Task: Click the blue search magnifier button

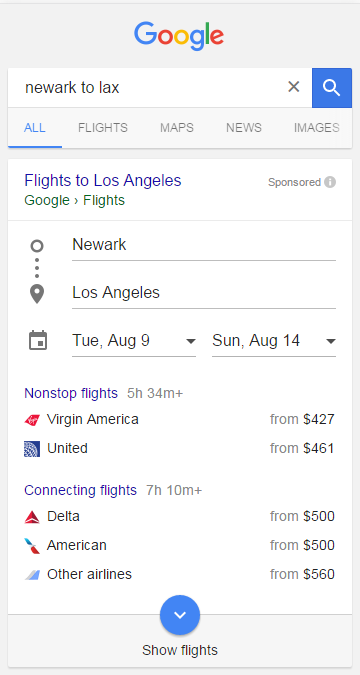Action: (x=332, y=88)
